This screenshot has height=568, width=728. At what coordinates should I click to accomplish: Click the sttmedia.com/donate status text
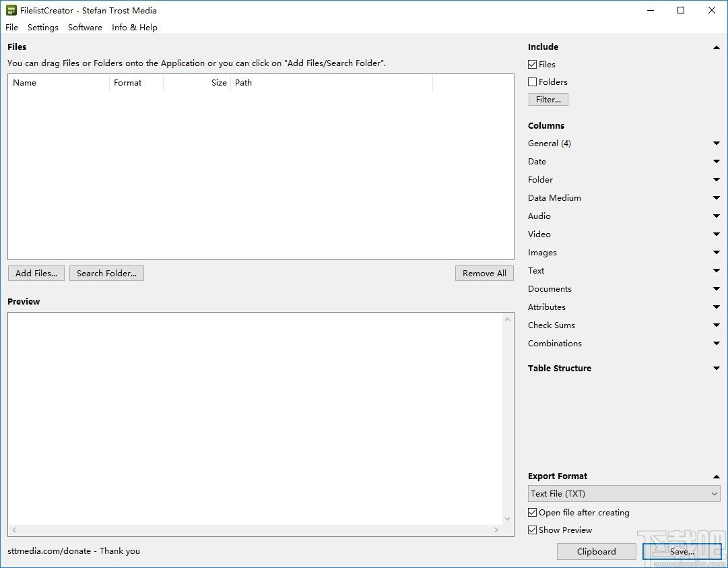73,551
